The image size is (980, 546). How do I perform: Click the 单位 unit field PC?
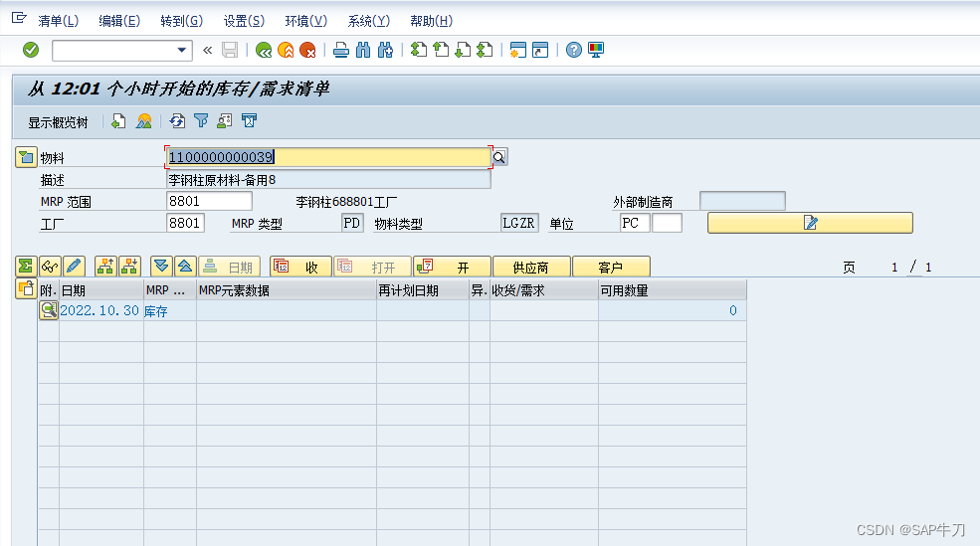coord(635,223)
